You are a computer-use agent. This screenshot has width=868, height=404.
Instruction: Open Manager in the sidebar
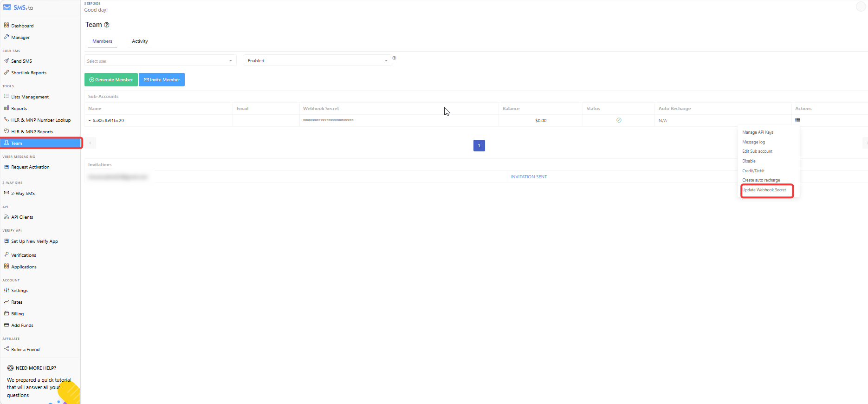point(20,38)
